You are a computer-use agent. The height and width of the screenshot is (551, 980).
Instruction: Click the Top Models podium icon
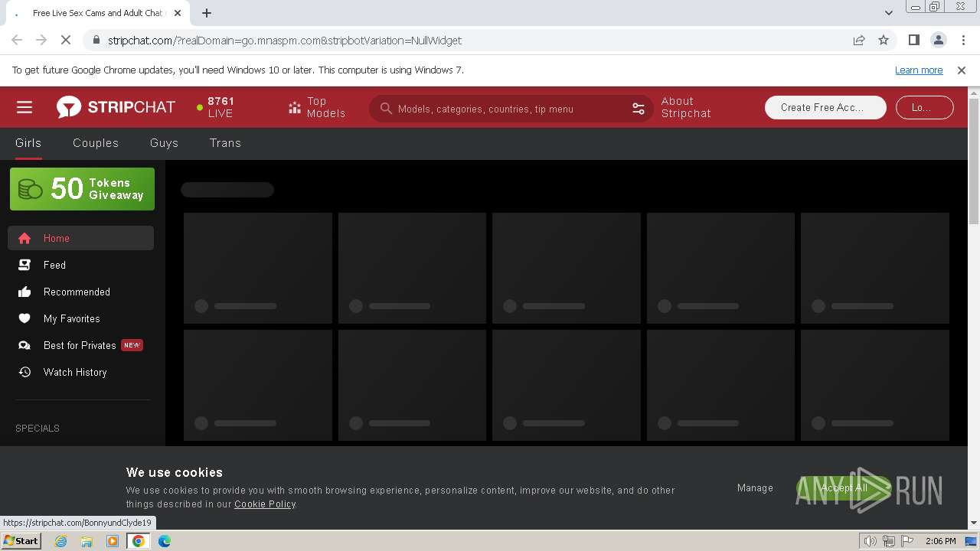click(295, 108)
